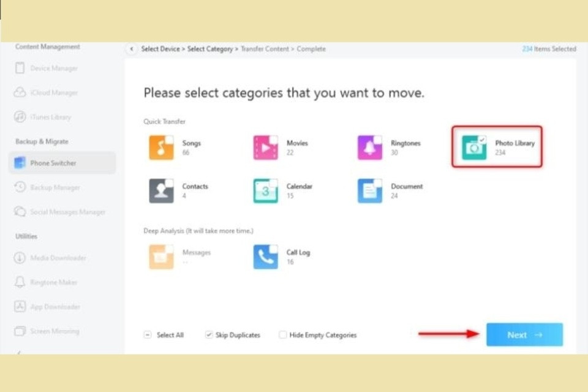Choose the Movies category icon

click(x=265, y=148)
